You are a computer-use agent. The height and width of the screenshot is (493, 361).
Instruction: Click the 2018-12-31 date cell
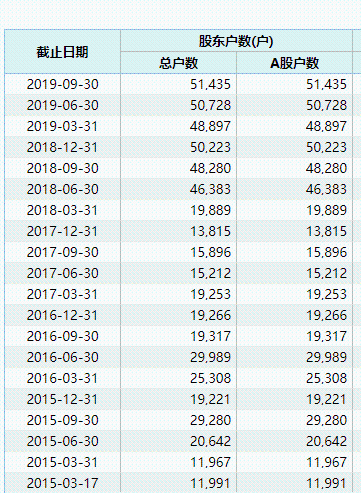click(x=62, y=147)
